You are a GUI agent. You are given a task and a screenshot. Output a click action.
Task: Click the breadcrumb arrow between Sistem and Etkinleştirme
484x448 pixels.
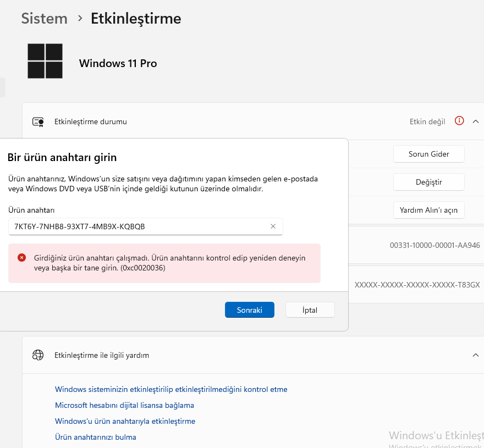[80, 19]
